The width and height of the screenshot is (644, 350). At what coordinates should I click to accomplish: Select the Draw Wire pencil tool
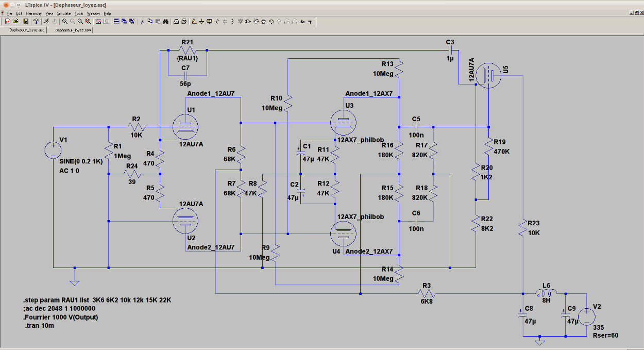pos(194,21)
